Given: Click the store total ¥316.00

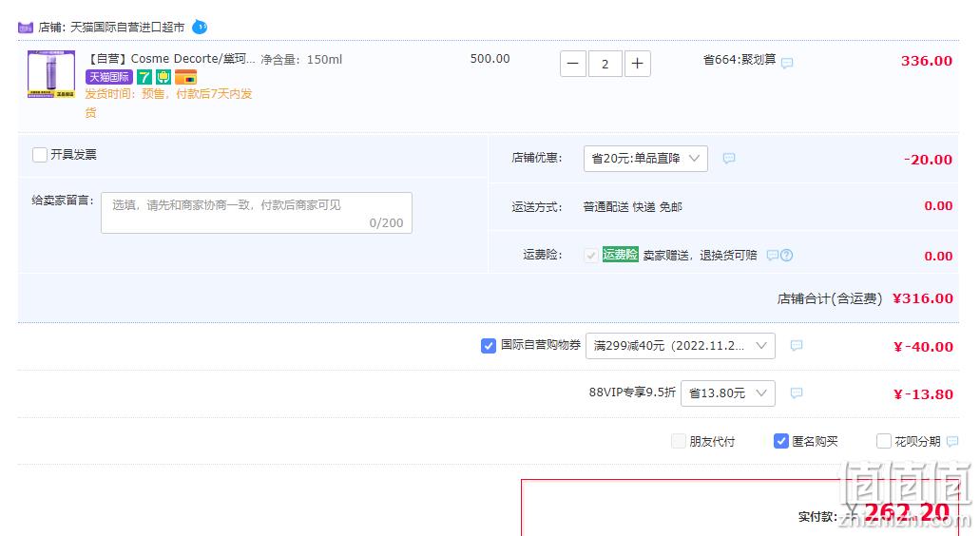Looking at the screenshot, I should pyautogui.click(x=923, y=298).
